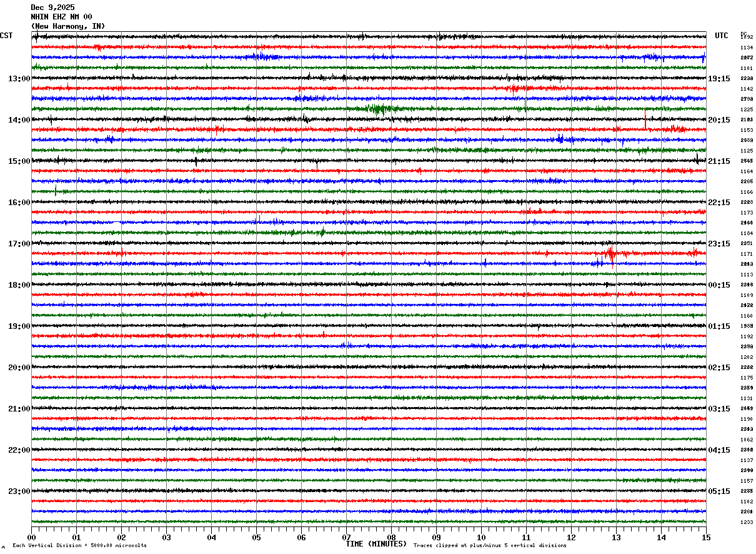The image size is (756, 554).
Task: Click the "CST" timezone label
Action: [x=6, y=36]
